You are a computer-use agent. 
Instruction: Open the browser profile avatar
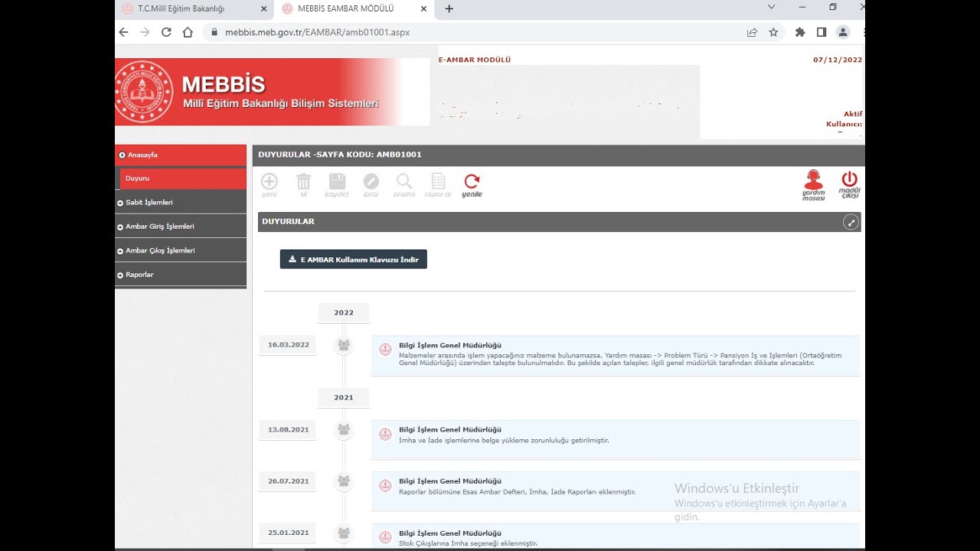(843, 32)
